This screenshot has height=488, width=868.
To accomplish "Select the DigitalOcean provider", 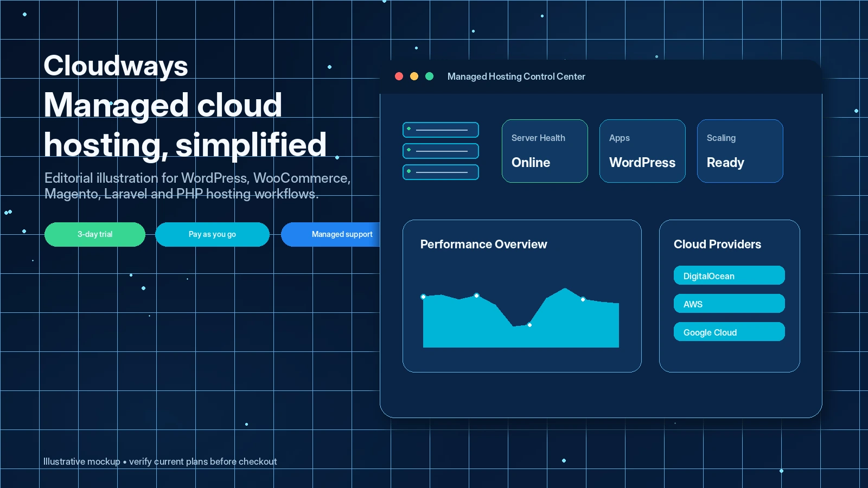I will coord(729,275).
